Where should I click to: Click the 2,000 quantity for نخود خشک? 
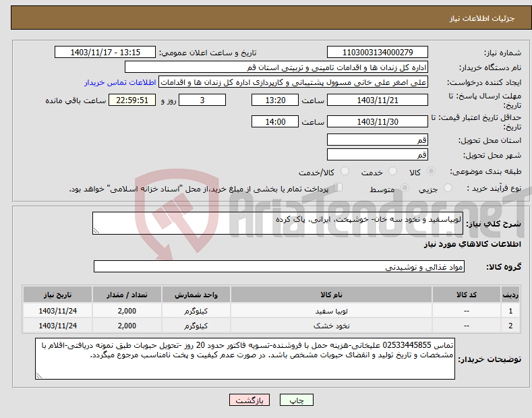127,326
